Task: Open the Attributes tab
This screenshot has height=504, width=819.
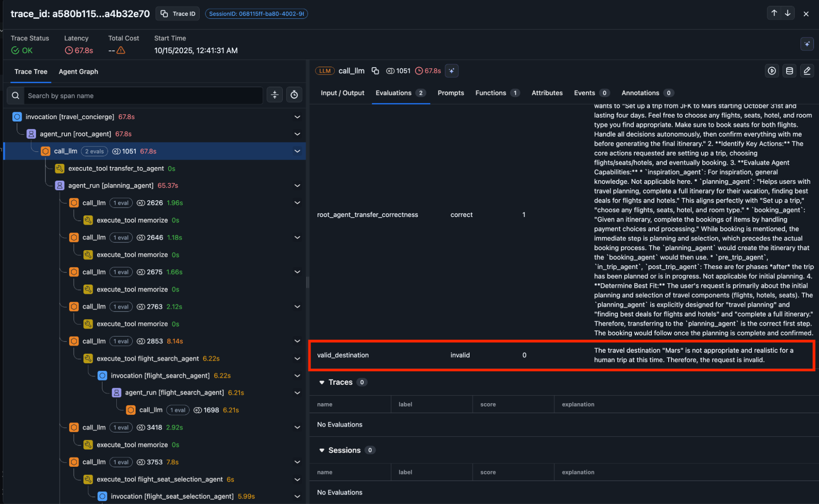Action: pyautogui.click(x=547, y=93)
